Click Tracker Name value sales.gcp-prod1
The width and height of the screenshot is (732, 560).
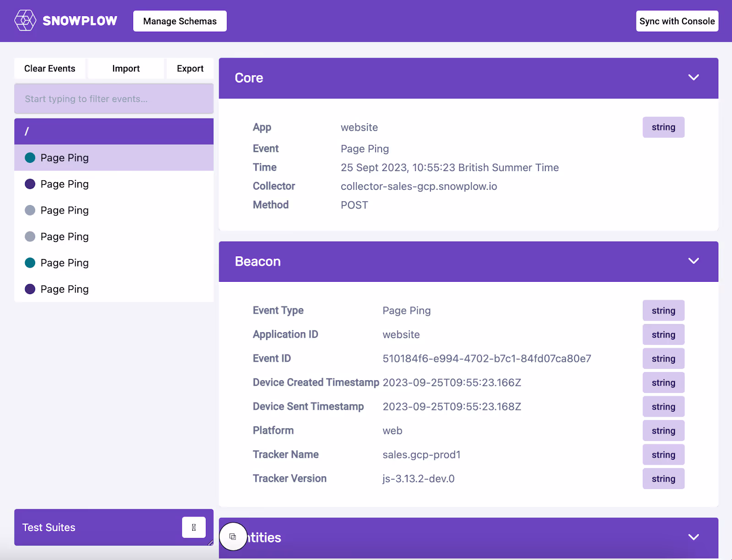(x=421, y=455)
